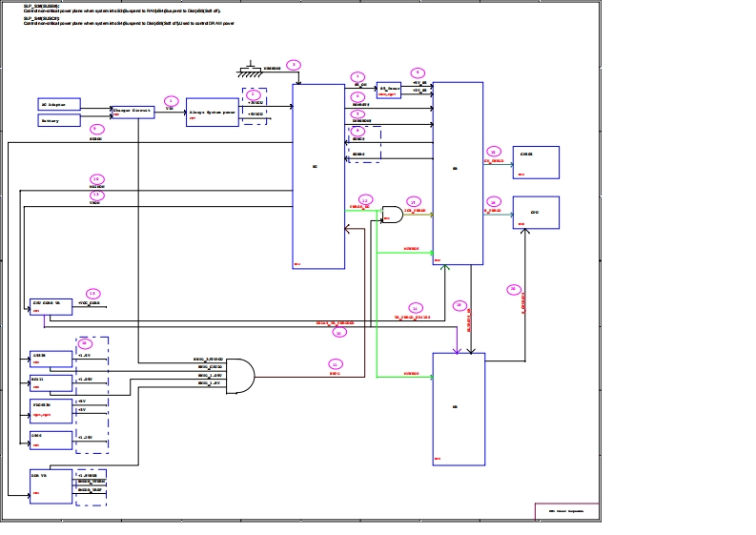Click the AC Adapter block
This screenshot has height=535, width=756.
(x=59, y=103)
